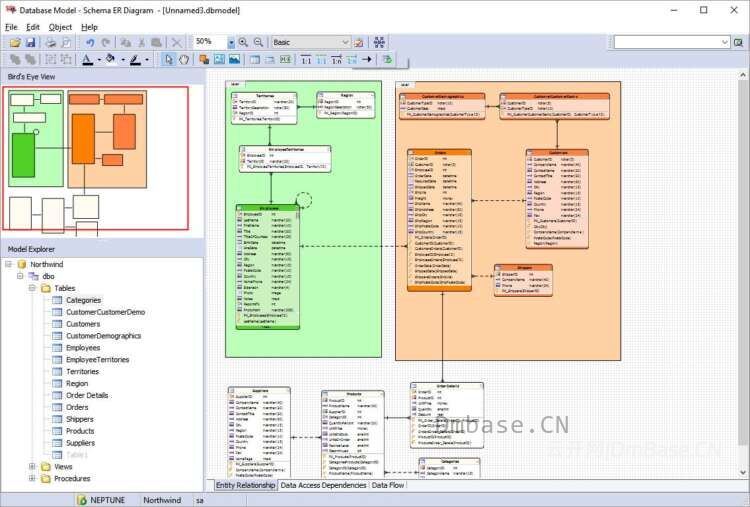
Task: Select the CustomerCustomerDemo table
Action: (x=105, y=312)
